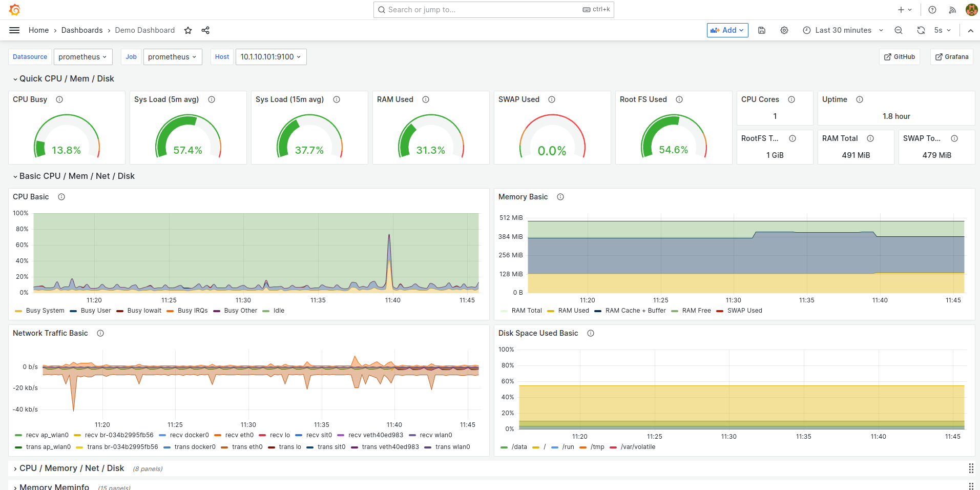
Task: Focus the Search or jump to field
Action: pyautogui.click(x=482, y=10)
